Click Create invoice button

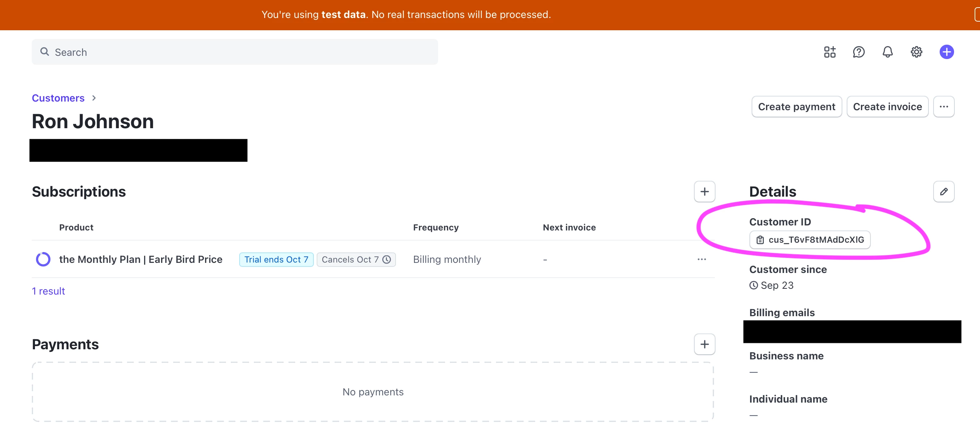click(887, 107)
